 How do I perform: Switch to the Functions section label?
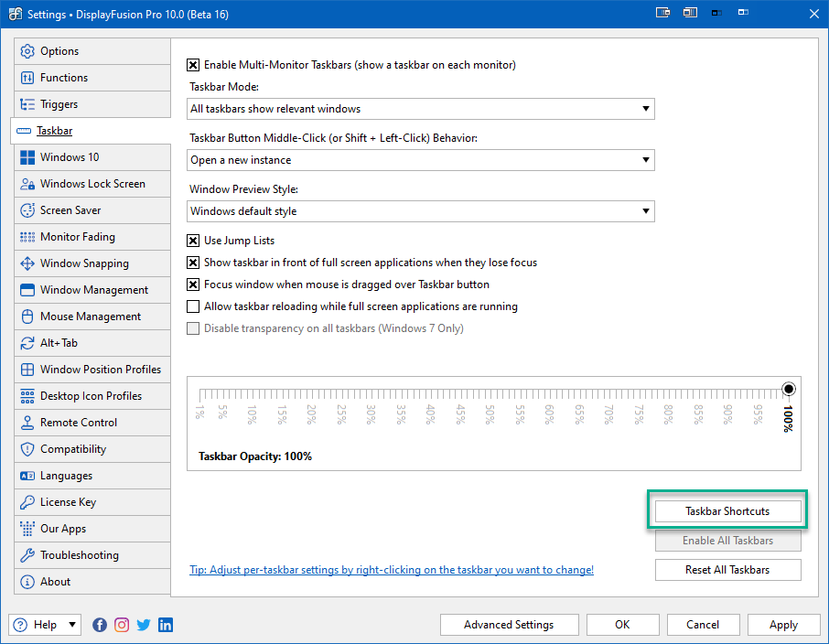pyautogui.click(x=64, y=78)
